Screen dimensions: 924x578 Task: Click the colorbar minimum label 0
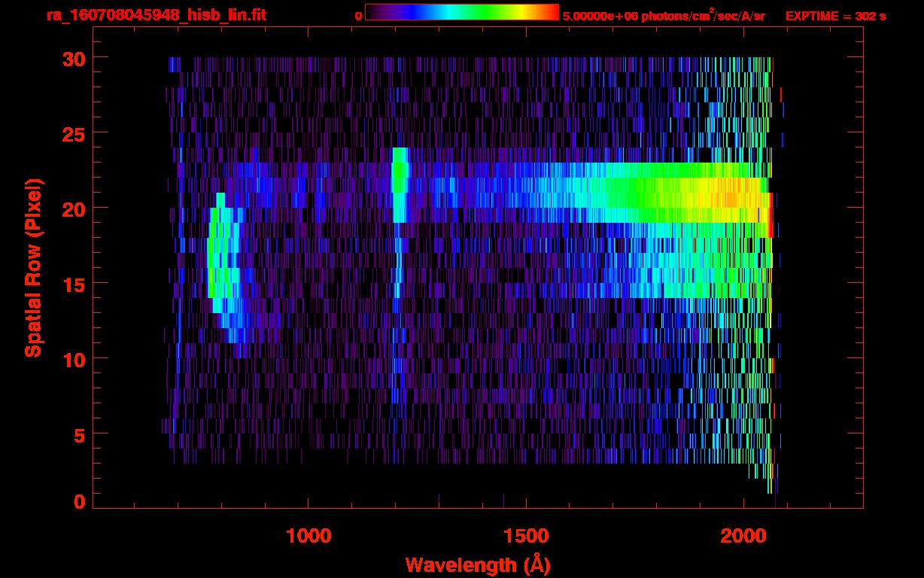pyautogui.click(x=359, y=16)
